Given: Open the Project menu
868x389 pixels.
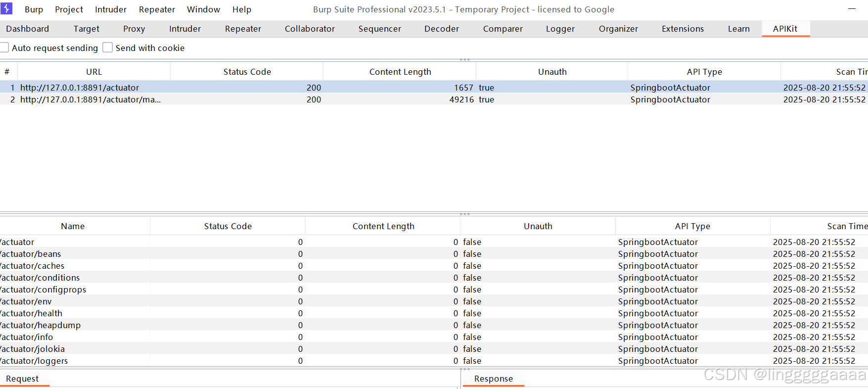Looking at the screenshot, I should pyautogui.click(x=69, y=9).
